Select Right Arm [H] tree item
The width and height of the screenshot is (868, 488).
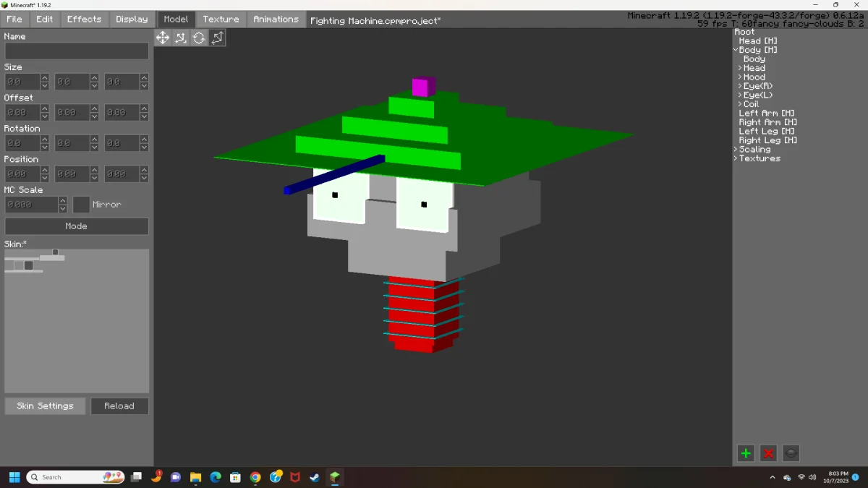point(768,122)
